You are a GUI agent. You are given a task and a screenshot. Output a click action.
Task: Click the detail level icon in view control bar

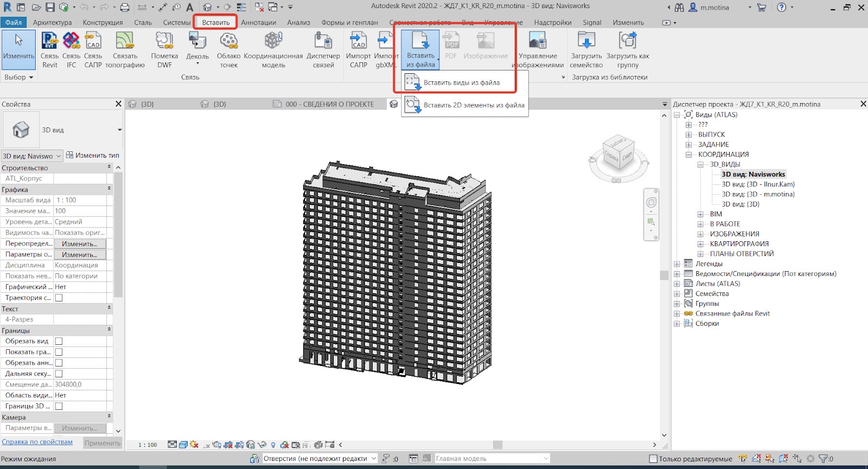[172, 445]
